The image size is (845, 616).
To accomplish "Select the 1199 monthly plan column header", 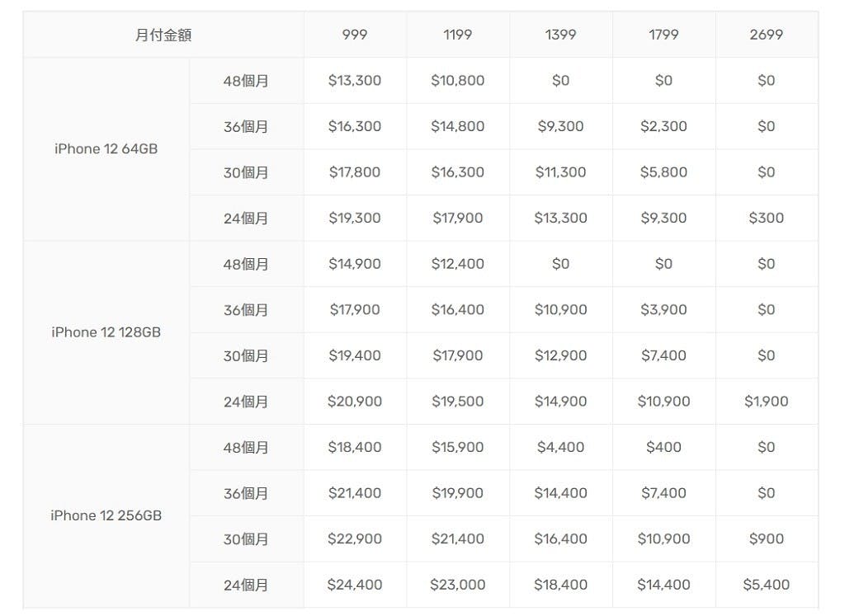I will click(457, 35).
